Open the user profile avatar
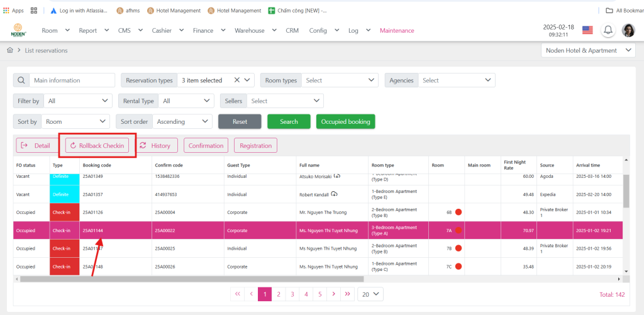Screen dimensions: 644x315 628,30
